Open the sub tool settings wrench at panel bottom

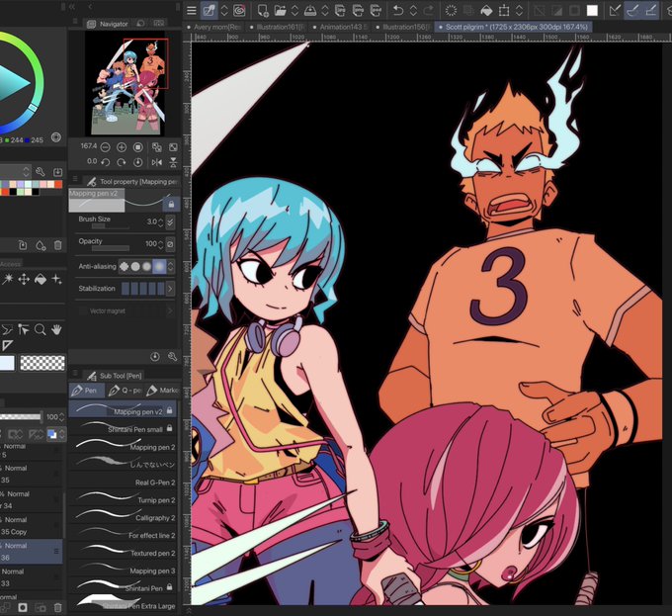[172, 357]
